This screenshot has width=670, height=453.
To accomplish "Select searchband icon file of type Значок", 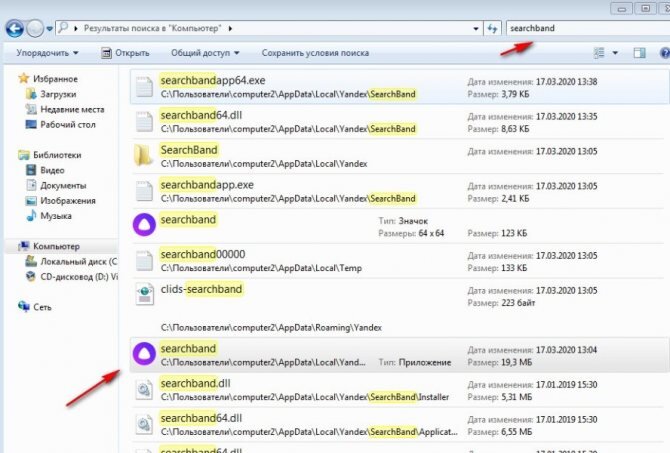I will [400, 226].
